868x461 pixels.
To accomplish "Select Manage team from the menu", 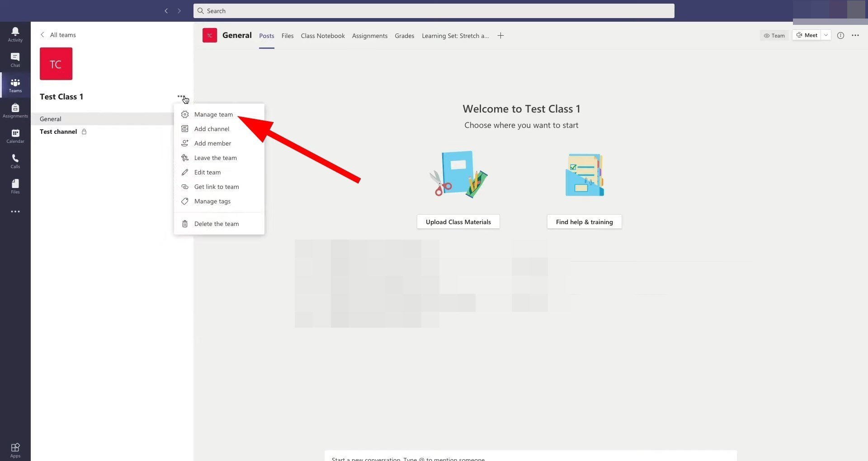I will tap(219, 114).
